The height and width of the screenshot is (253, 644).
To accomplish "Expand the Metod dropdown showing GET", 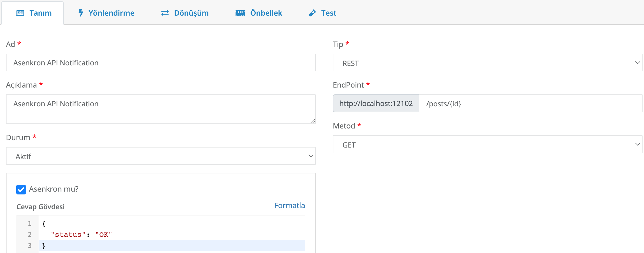I will click(x=487, y=144).
